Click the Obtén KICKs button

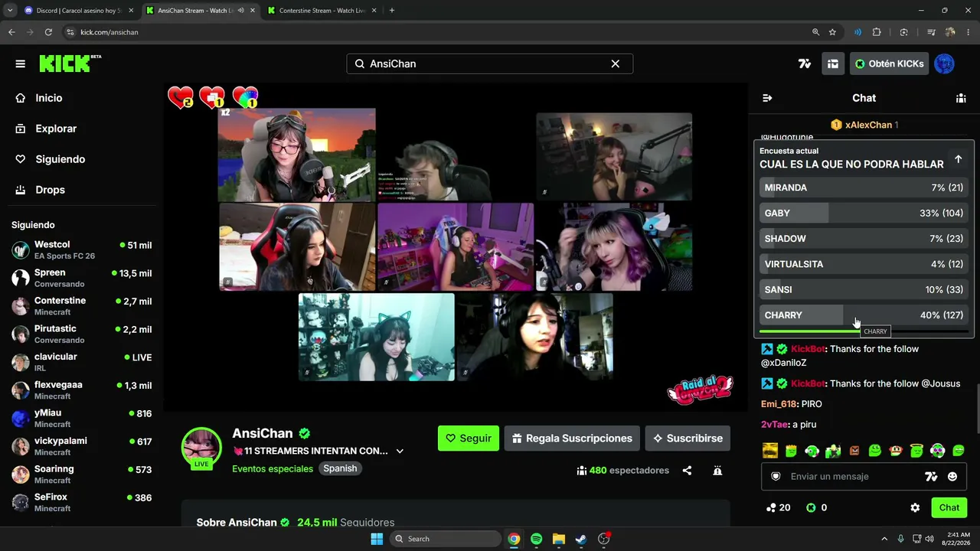(x=889, y=64)
